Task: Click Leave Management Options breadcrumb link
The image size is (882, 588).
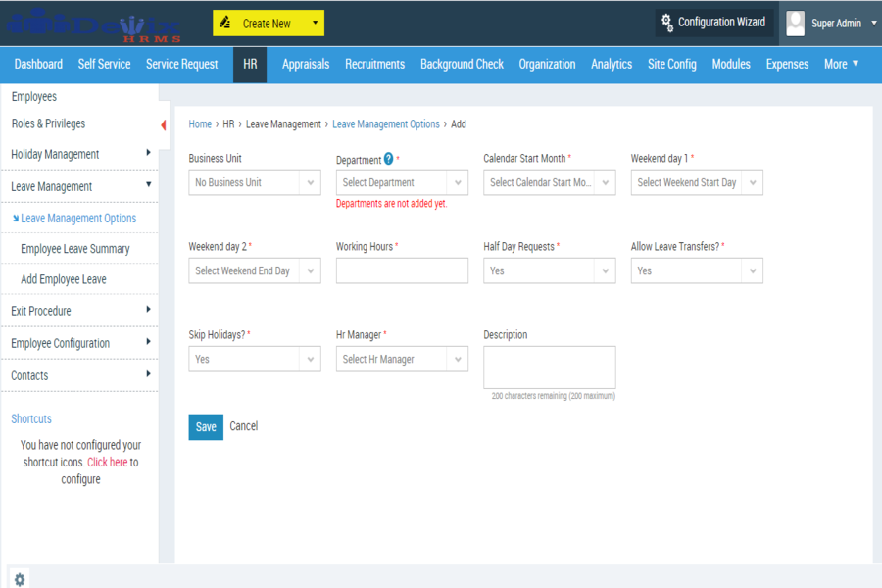Action: coord(386,123)
